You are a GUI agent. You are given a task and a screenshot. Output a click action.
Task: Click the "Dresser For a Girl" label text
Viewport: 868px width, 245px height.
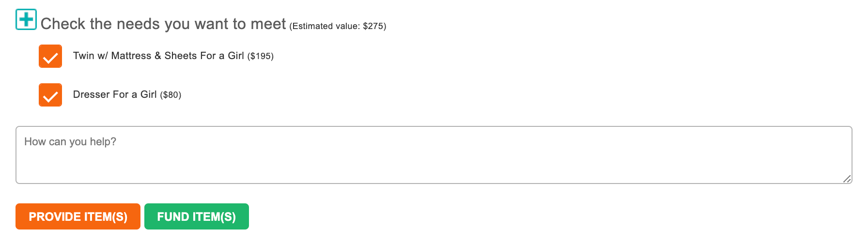point(115,94)
